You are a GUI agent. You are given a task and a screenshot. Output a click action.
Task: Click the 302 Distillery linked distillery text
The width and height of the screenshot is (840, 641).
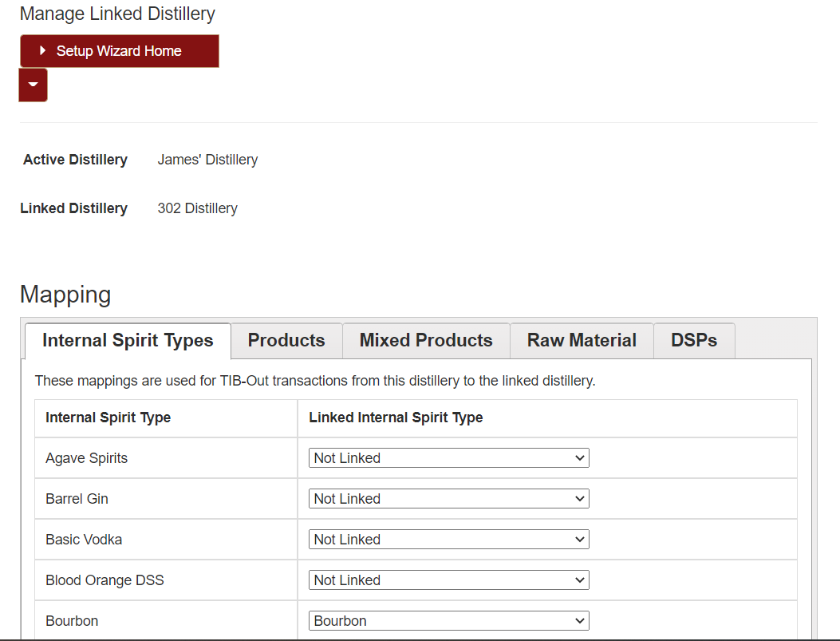pos(198,208)
